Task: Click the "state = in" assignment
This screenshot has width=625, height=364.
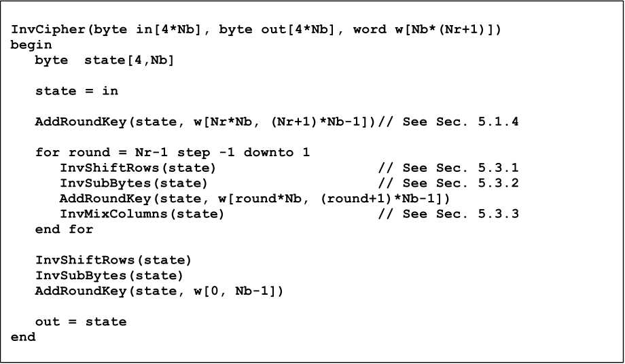Action: (77, 91)
